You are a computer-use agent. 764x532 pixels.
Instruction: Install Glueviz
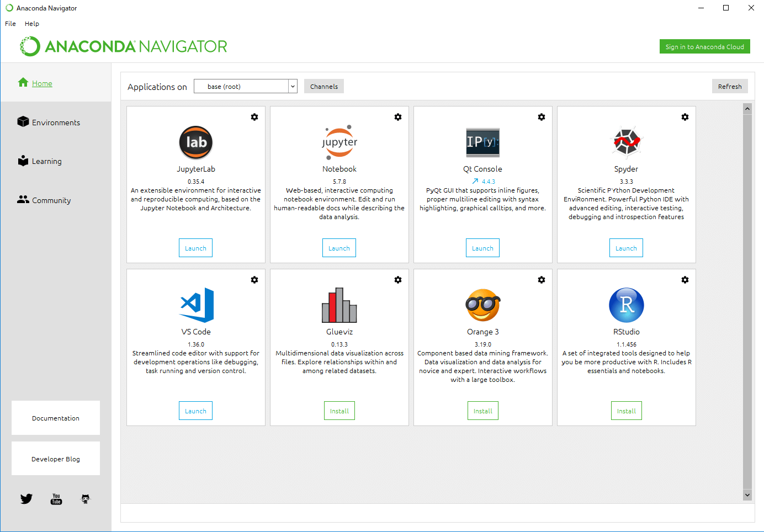pyautogui.click(x=339, y=411)
